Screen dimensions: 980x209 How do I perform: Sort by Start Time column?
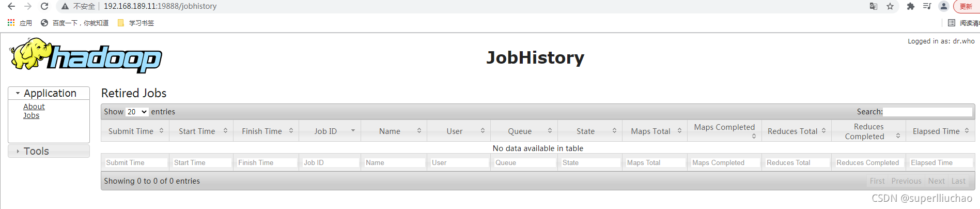(x=201, y=131)
